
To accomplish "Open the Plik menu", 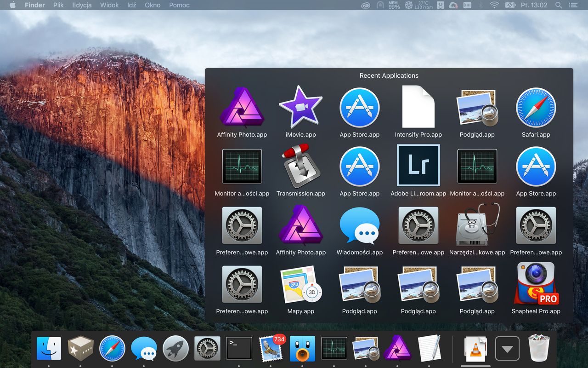I will pyautogui.click(x=58, y=5).
